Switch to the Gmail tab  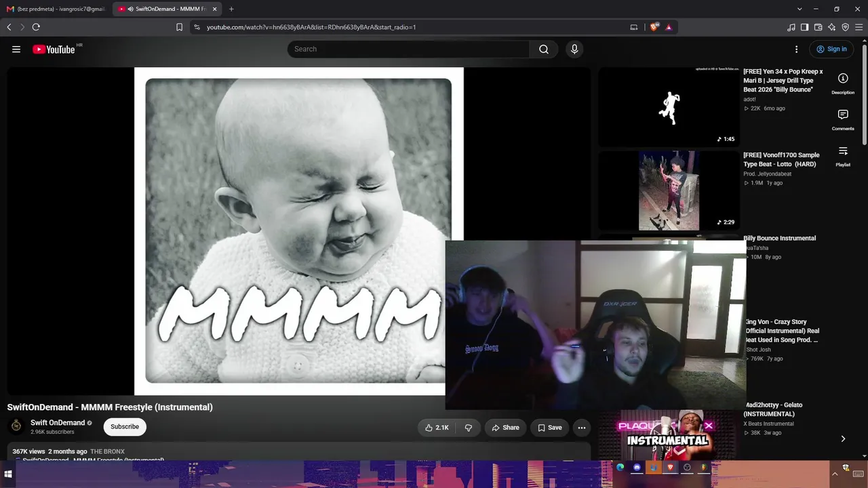pyautogui.click(x=56, y=9)
